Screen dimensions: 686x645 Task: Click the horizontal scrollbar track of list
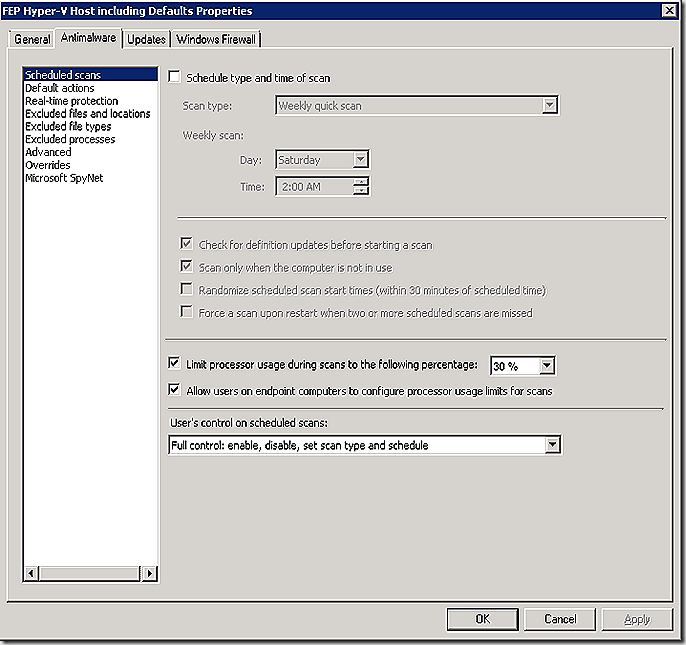pyautogui.click(x=89, y=573)
